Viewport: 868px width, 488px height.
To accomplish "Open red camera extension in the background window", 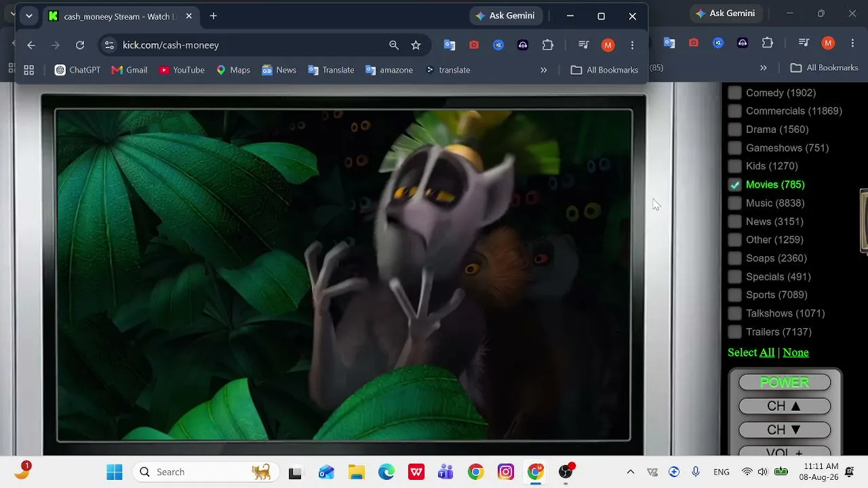I will point(694,43).
